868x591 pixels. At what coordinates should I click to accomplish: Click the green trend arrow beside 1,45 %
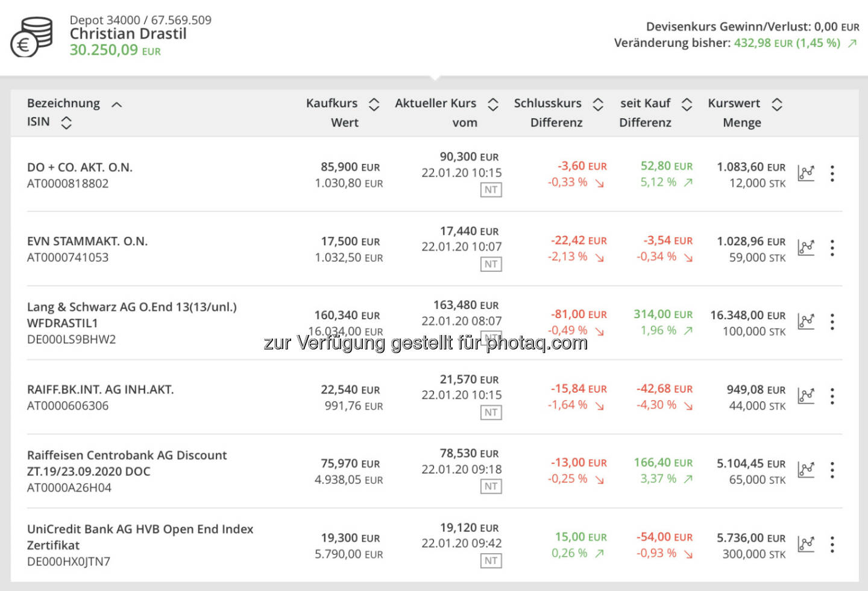click(852, 43)
